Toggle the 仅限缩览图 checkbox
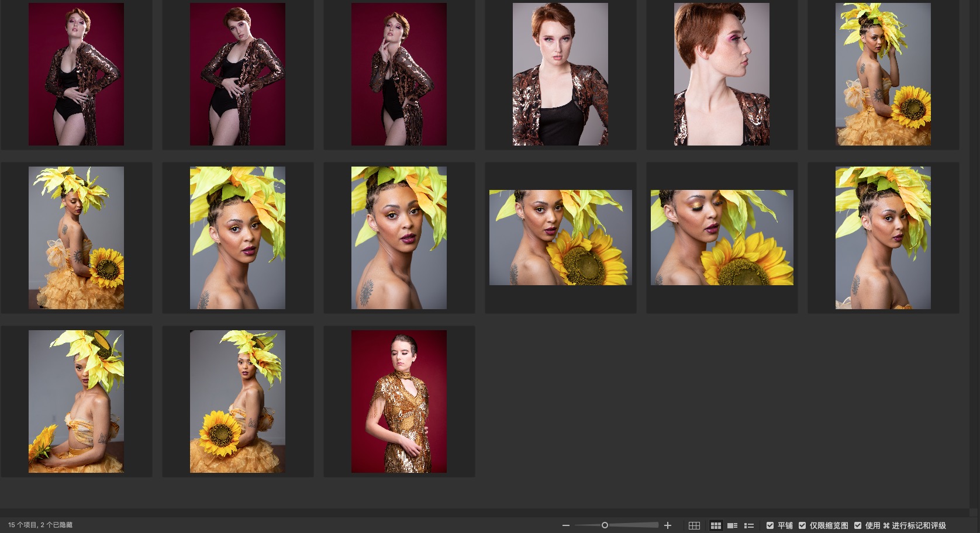The width and height of the screenshot is (980, 533). point(802,525)
